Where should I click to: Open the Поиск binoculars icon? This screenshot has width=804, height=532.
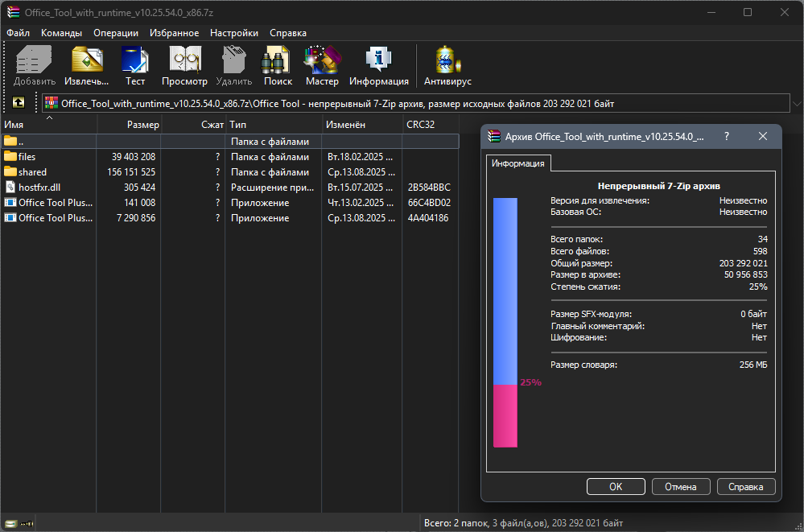[276, 60]
